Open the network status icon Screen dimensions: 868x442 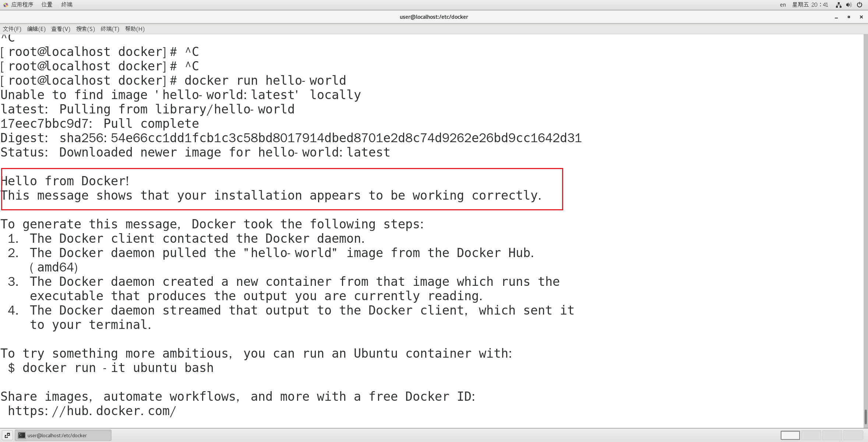tap(839, 5)
